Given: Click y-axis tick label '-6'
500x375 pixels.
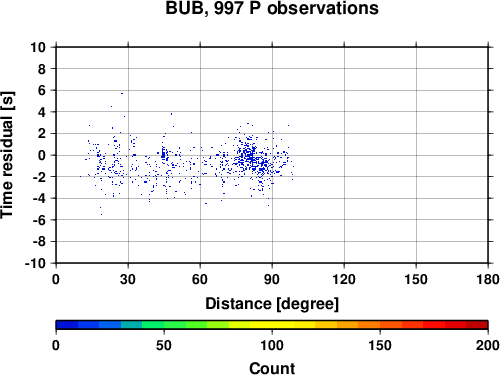Looking at the screenshot, I should [39, 220].
